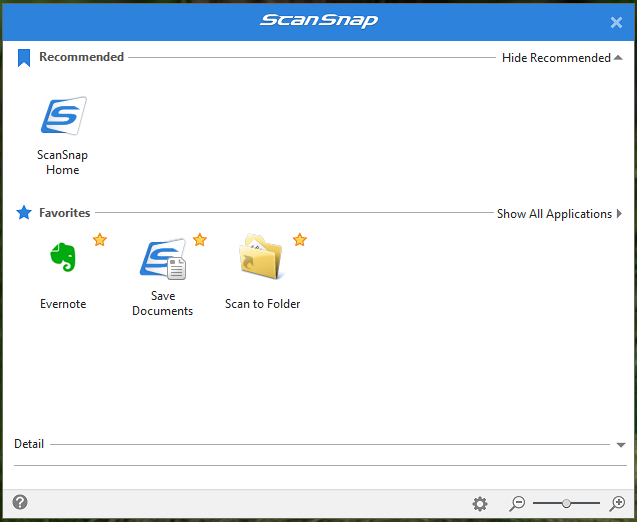This screenshot has height=522, width=637.
Task: Click the Recommended bookmark icon
Action: point(24,58)
